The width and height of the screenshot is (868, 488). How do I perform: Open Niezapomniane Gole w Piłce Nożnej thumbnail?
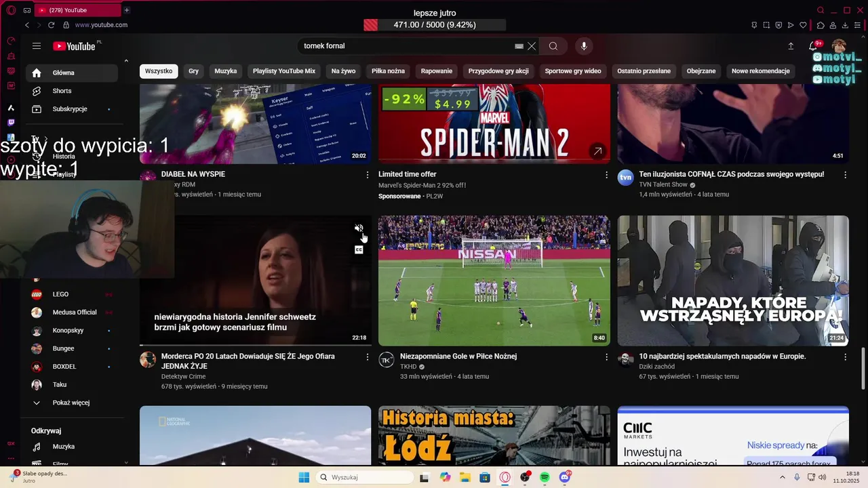(x=494, y=281)
